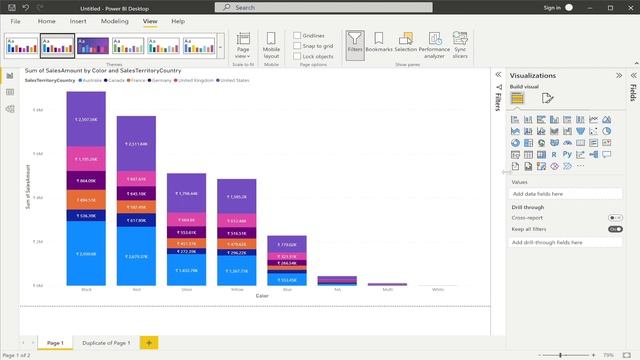Select the line chart visual

click(593, 120)
